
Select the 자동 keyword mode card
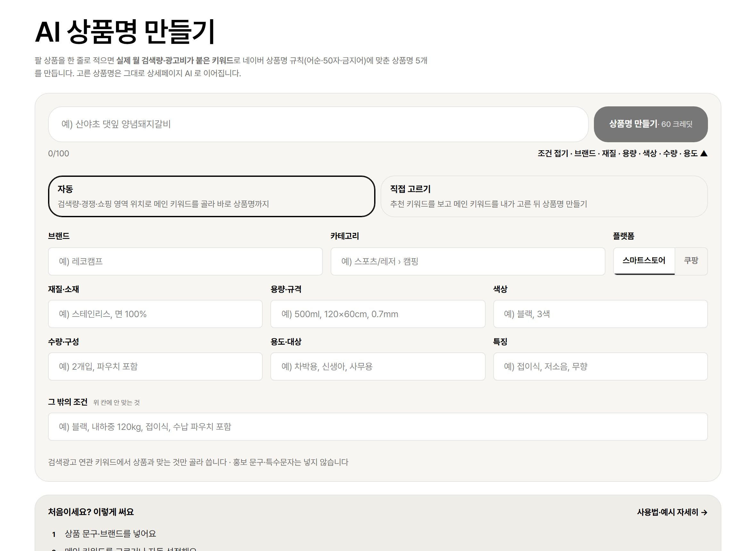click(211, 196)
